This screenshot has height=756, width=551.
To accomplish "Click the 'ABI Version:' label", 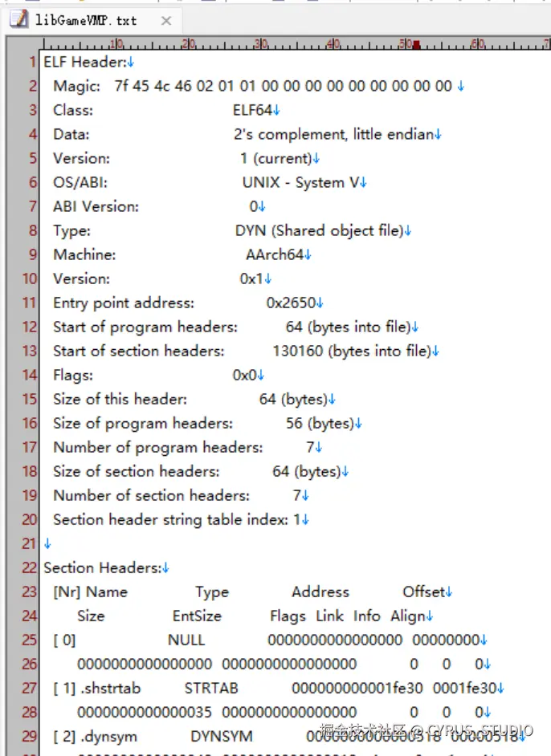I will click(x=96, y=206).
